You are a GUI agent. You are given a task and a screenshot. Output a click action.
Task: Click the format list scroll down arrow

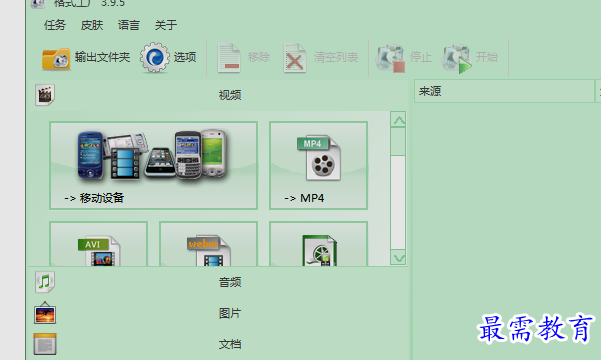click(x=398, y=257)
